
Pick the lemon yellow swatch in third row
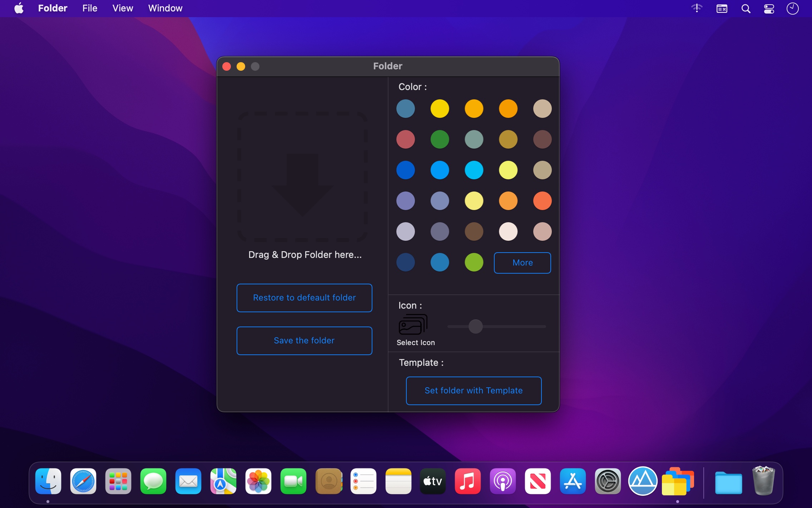pyautogui.click(x=508, y=170)
